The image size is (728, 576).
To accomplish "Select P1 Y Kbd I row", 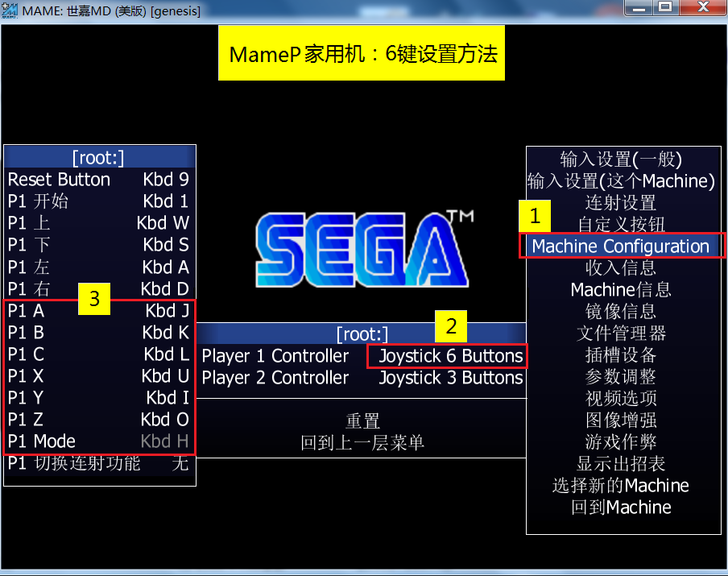I will 99,398.
